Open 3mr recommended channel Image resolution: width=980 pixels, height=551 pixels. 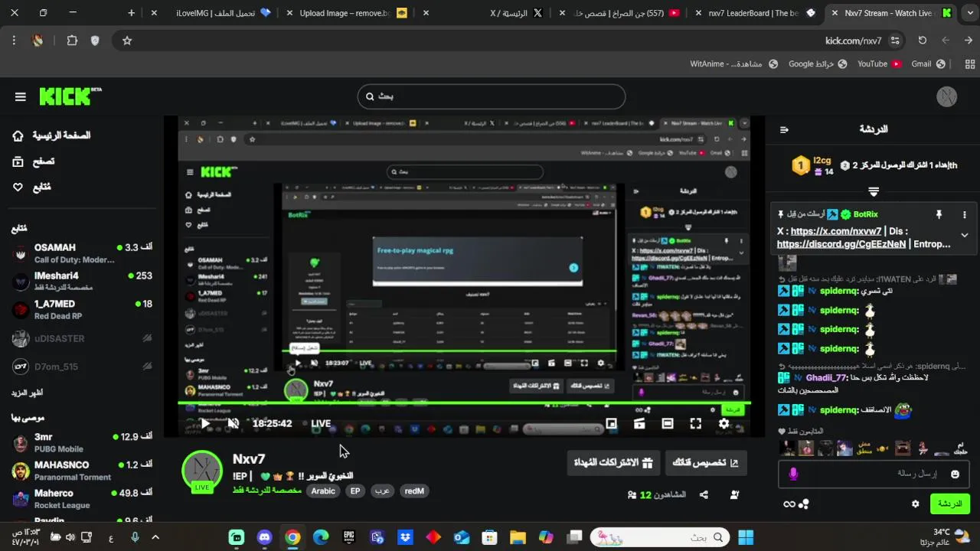[81, 442]
